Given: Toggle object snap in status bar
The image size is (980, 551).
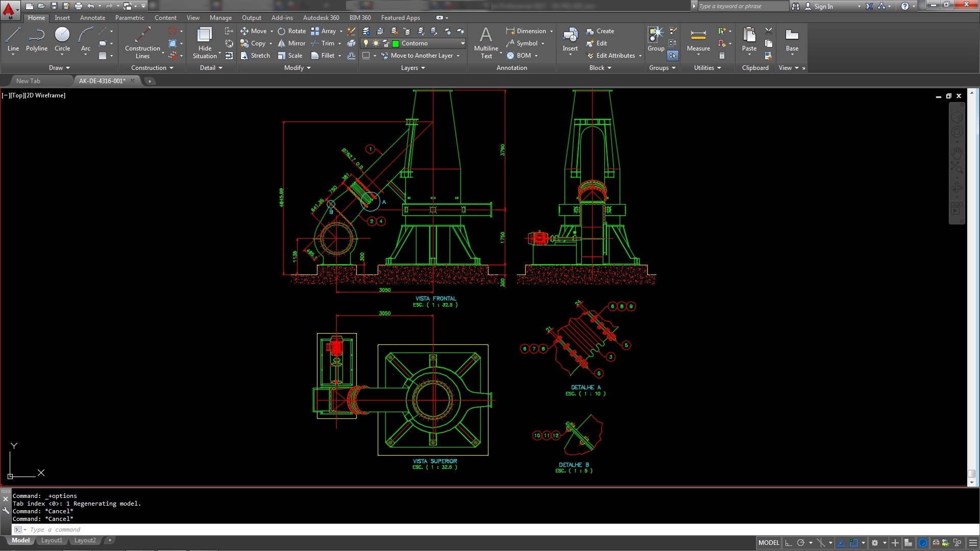Looking at the screenshot, I should coord(853,543).
